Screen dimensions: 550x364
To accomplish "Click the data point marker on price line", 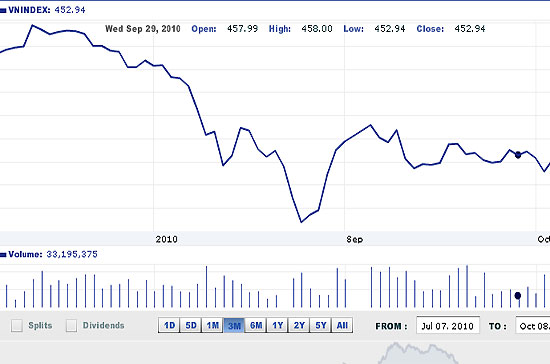I will (x=518, y=155).
